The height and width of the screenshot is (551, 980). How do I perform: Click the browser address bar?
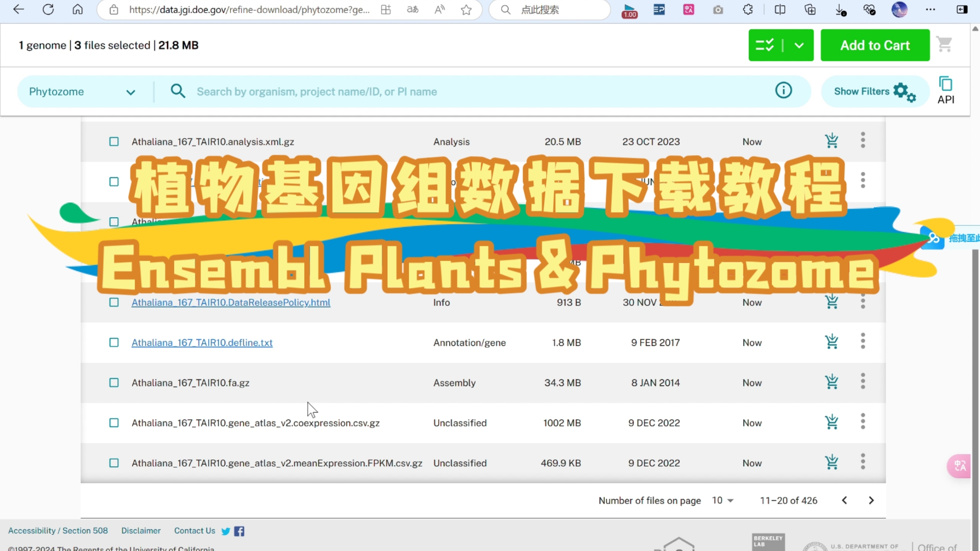tap(249, 10)
